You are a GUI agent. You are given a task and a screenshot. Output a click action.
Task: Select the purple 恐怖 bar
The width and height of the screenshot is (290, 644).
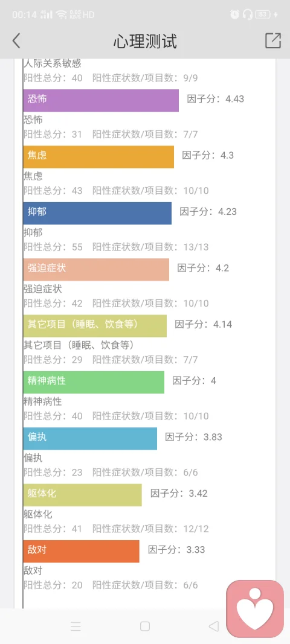(101, 101)
